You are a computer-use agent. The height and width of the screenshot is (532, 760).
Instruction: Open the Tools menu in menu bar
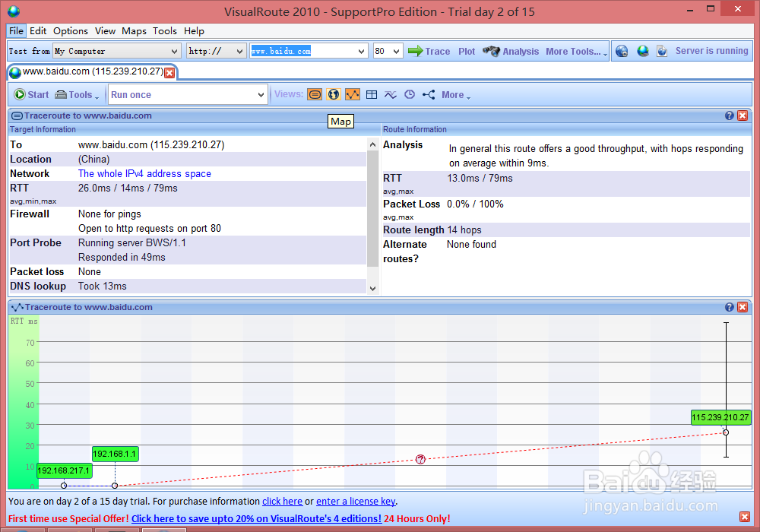(165, 31)
